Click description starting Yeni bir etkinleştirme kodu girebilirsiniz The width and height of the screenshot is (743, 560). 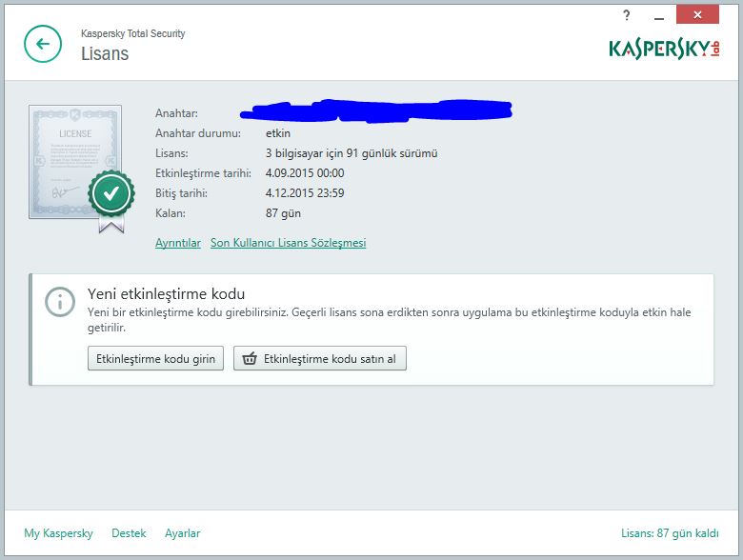point(389,320)
